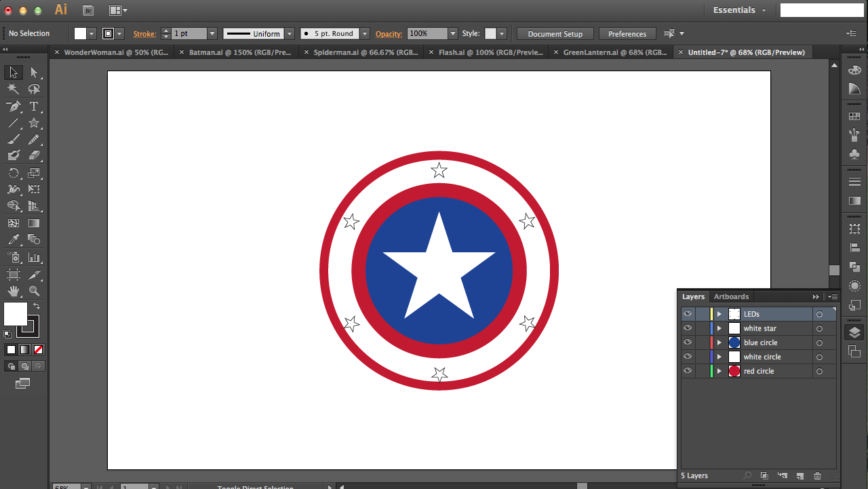Select the Perspective Grid tool
This screenshot has width=868, height=489.
[x=34, y=206]
